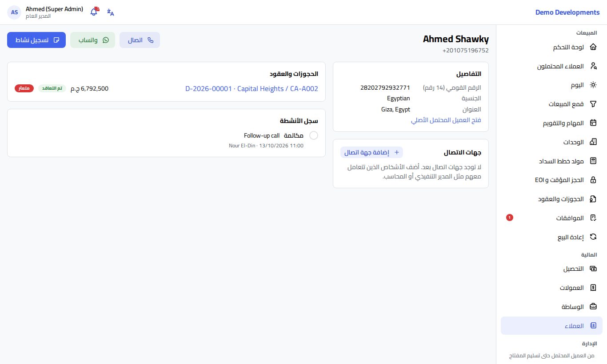The height and width of the screenshot is (364, 607).
Task: Click إضافة جهة اتصال add contact button
Action: [x=371, y=152]
